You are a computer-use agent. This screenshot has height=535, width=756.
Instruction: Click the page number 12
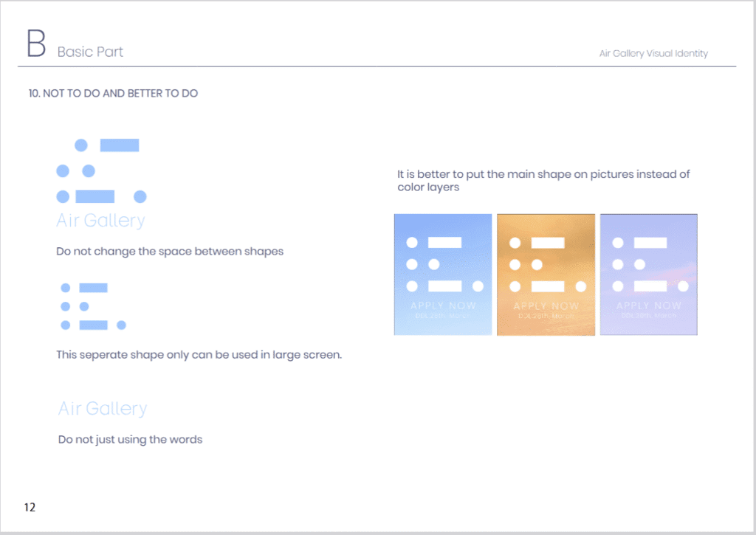[30, 508]
